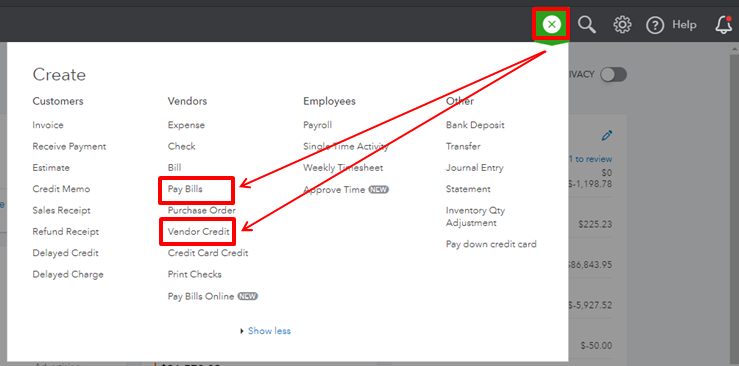Select Pay Bills
The height and width of the screenshot is (366, 739).
coord(185,189)
